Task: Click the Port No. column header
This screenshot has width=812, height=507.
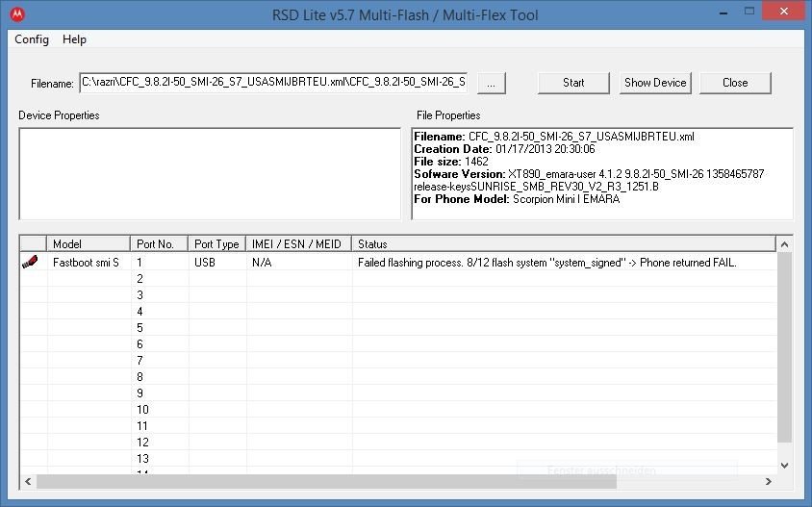Action: point(159,244)
